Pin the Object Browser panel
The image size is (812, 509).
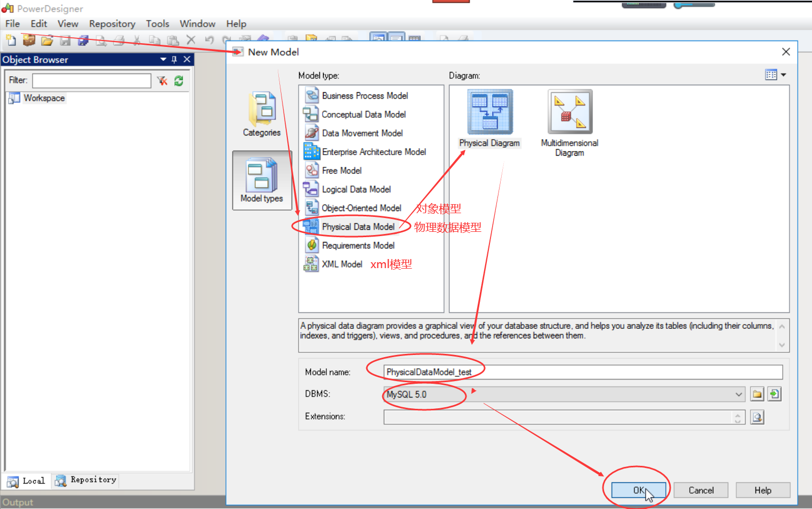coord(174,60)
